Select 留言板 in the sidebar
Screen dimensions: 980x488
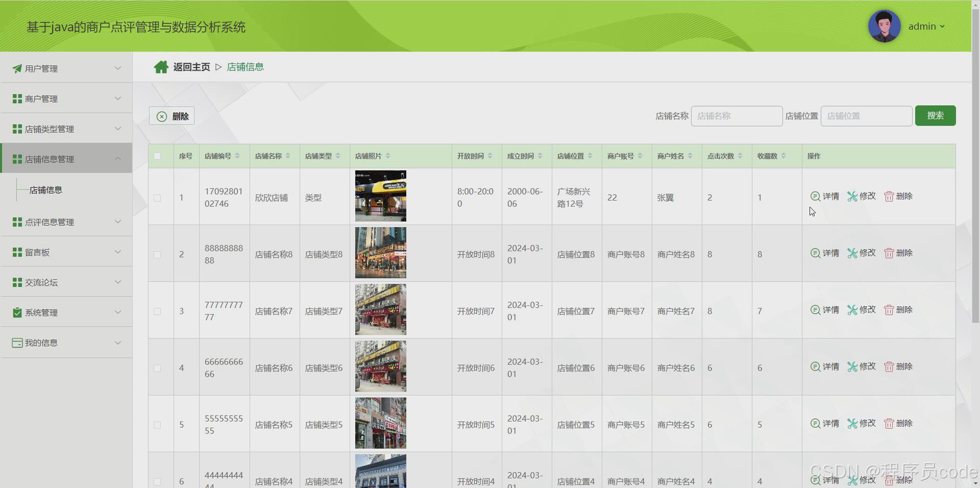(x=66, y=252)
